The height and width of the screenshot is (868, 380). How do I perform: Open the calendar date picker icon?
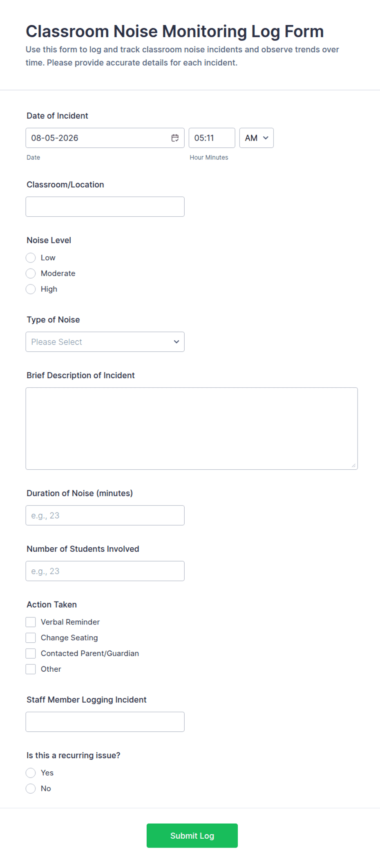175,138
